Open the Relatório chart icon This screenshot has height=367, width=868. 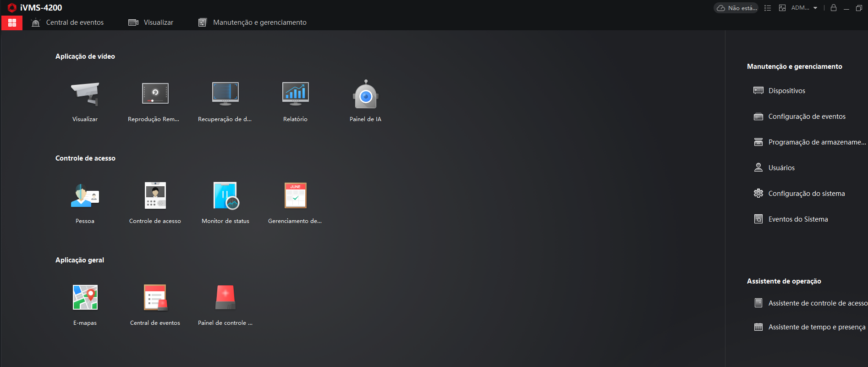pos(296,94)
